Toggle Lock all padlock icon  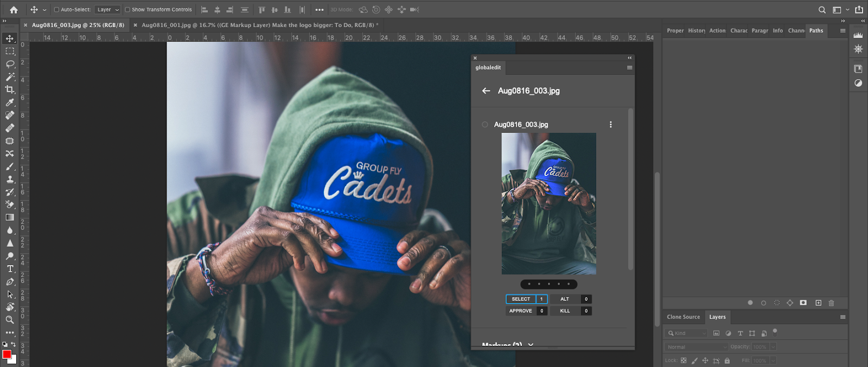tap(727, 360)
